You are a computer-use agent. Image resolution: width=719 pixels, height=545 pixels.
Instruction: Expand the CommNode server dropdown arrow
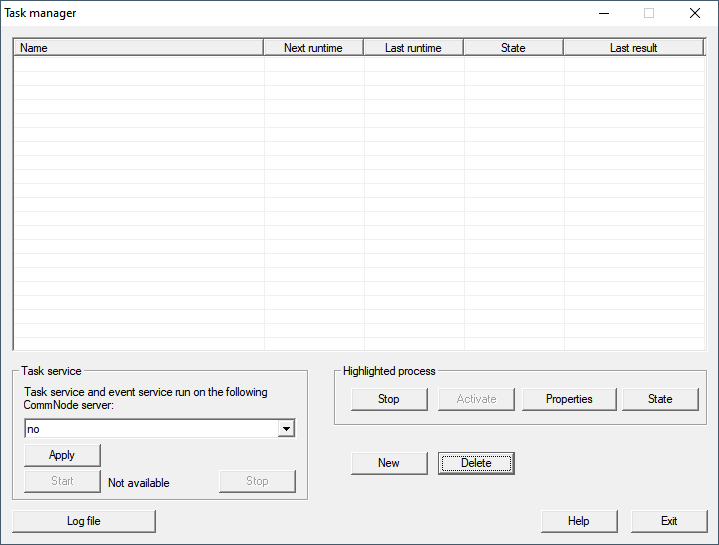pyautogui.click(x=286, y=429)
